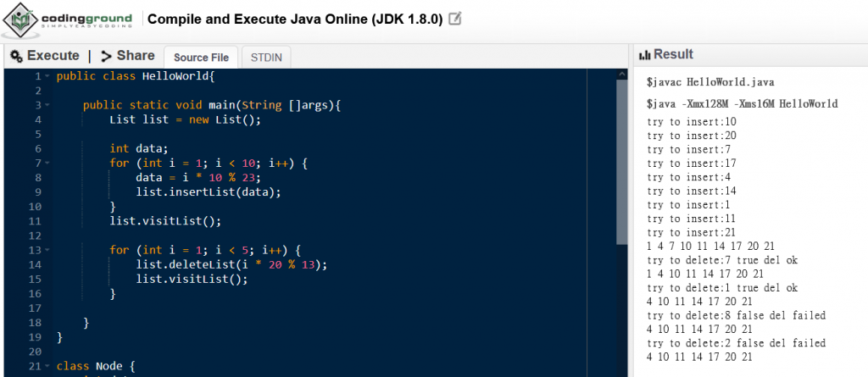868x377 pixels.
Task: Click the code 'list.deleteList(i * 20 % 13);'
Action: (x=232, y=264)
